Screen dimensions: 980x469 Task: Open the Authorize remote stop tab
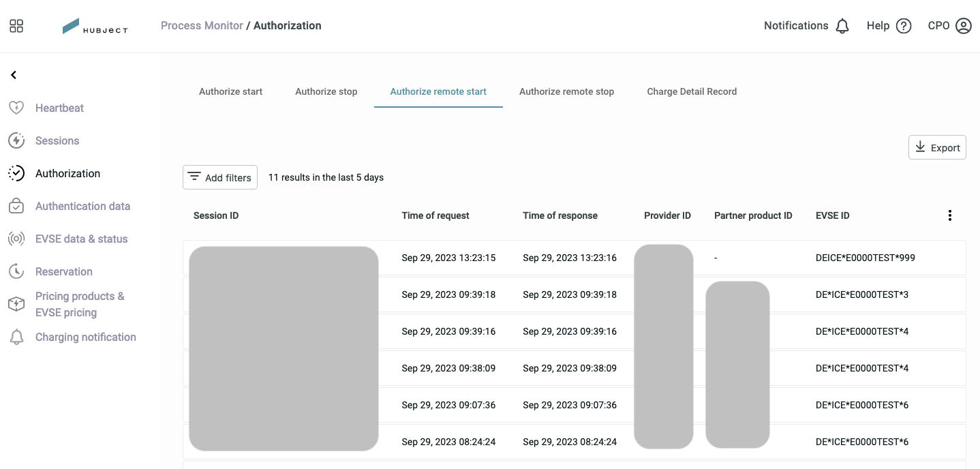click(567, 91)
